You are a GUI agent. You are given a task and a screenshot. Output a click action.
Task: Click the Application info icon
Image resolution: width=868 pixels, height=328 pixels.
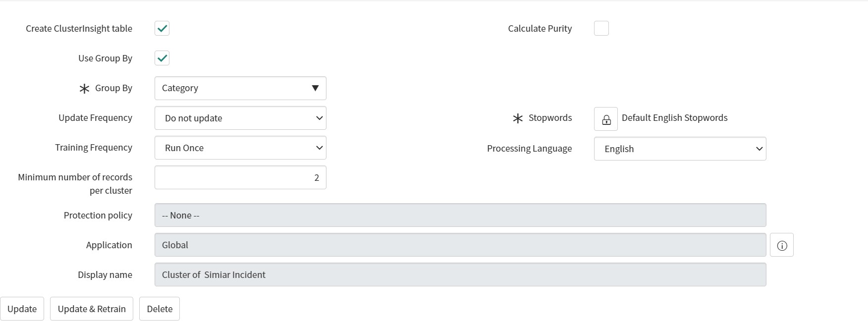782,245
